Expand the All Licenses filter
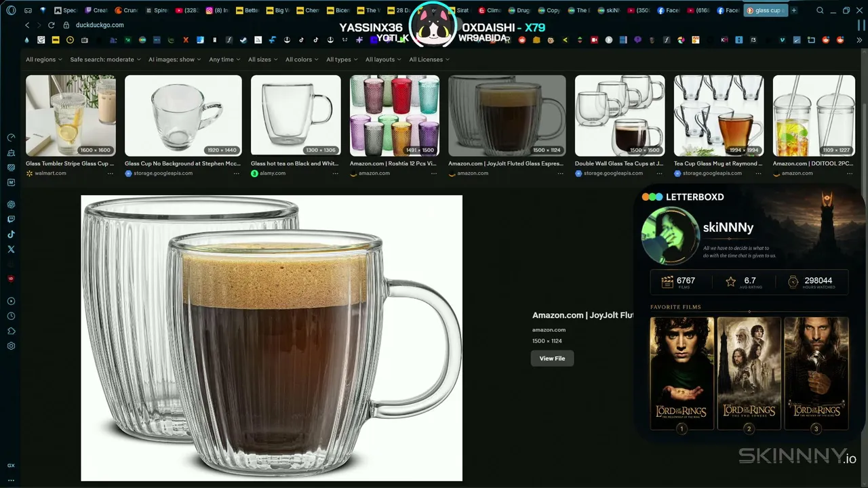868x488 pixels. pyautogui.click(x=429, y=60)
